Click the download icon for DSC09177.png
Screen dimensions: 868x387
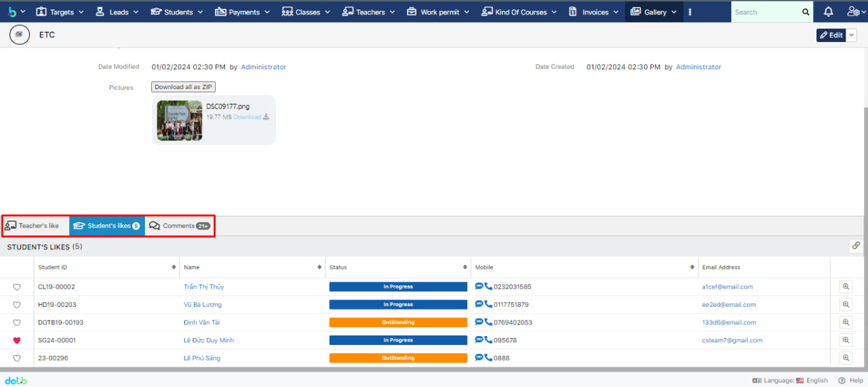[x=266, y=117]
